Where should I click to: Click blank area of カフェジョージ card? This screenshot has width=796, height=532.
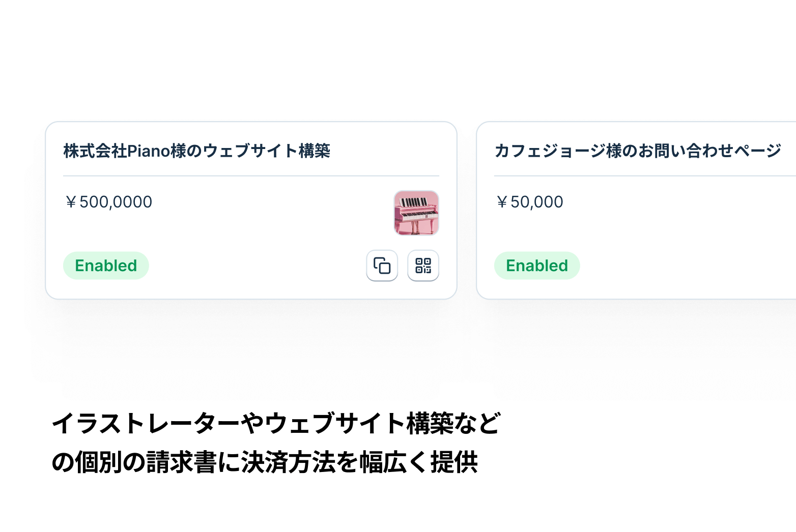point(662,234)
